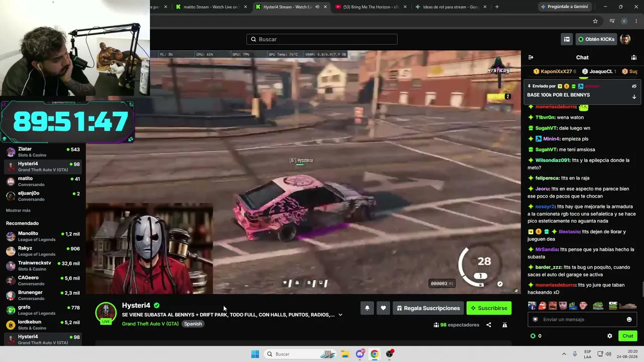Share the stream via the share icon
Screen dimensions: 644x362
pyautogui.click(x=489, y=325)
